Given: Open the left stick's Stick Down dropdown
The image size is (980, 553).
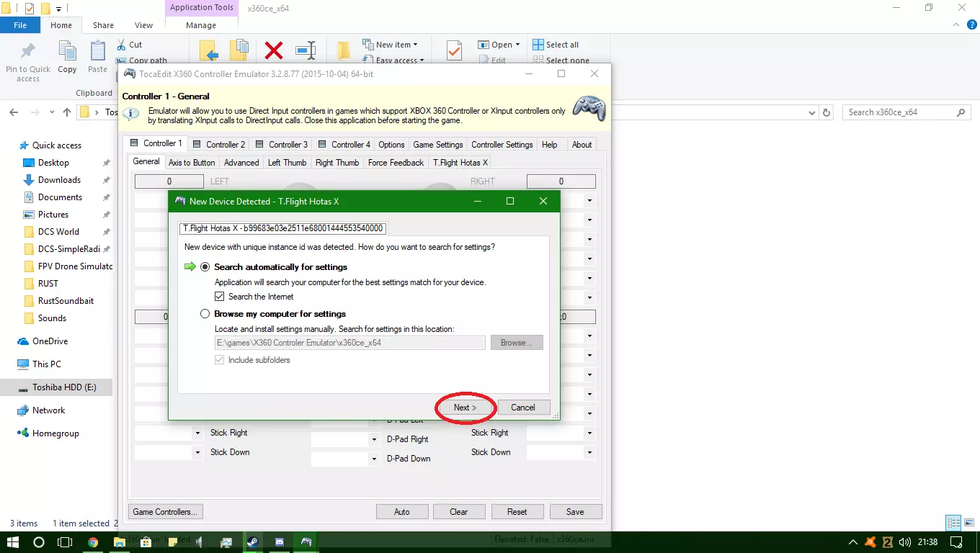Looking at the screenshot, I should (197, 453).
